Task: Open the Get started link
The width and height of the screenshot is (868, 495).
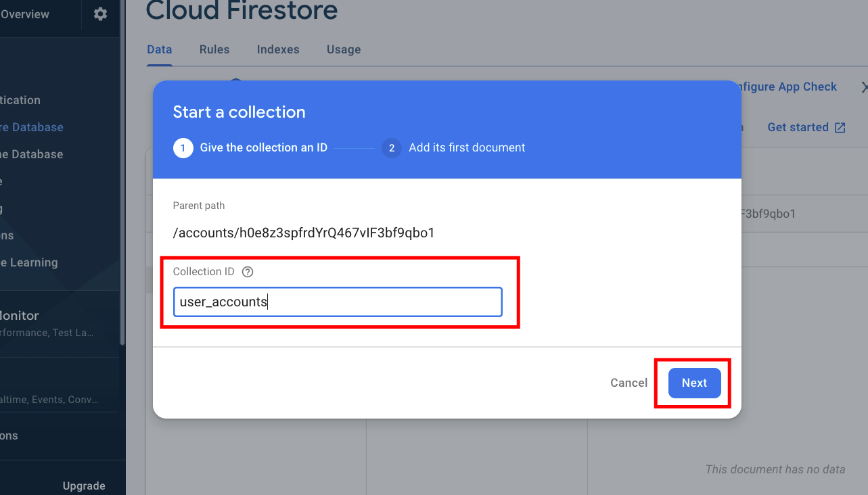Action: click(798, 127)
